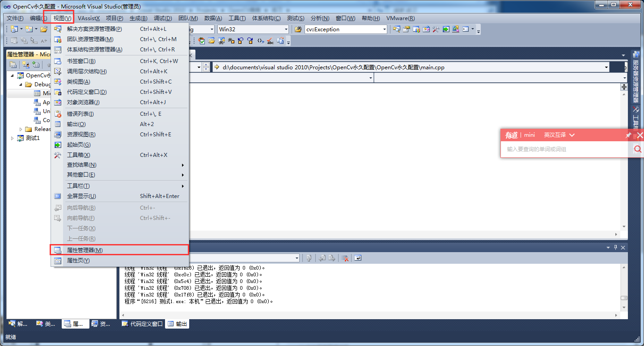The width and height of the screenshot is (644, 346).
Task: Click the Output panel vertical scrollbar thumb
Action: 624,298
